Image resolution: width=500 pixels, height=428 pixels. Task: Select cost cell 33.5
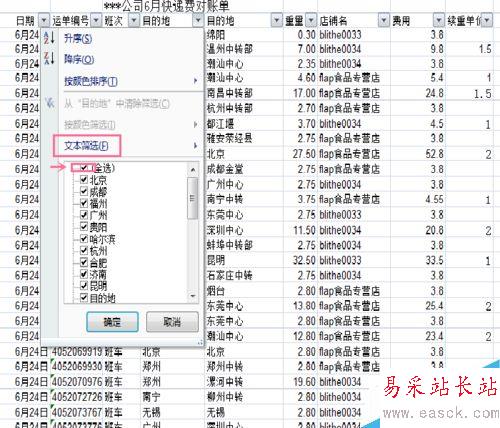pos(418,260)
